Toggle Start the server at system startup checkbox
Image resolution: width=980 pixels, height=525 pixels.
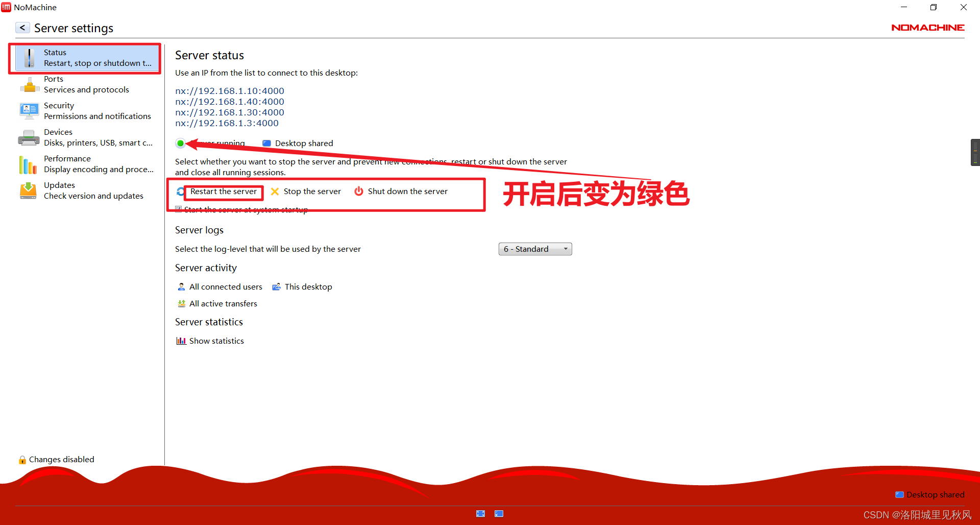click(179, 209)
